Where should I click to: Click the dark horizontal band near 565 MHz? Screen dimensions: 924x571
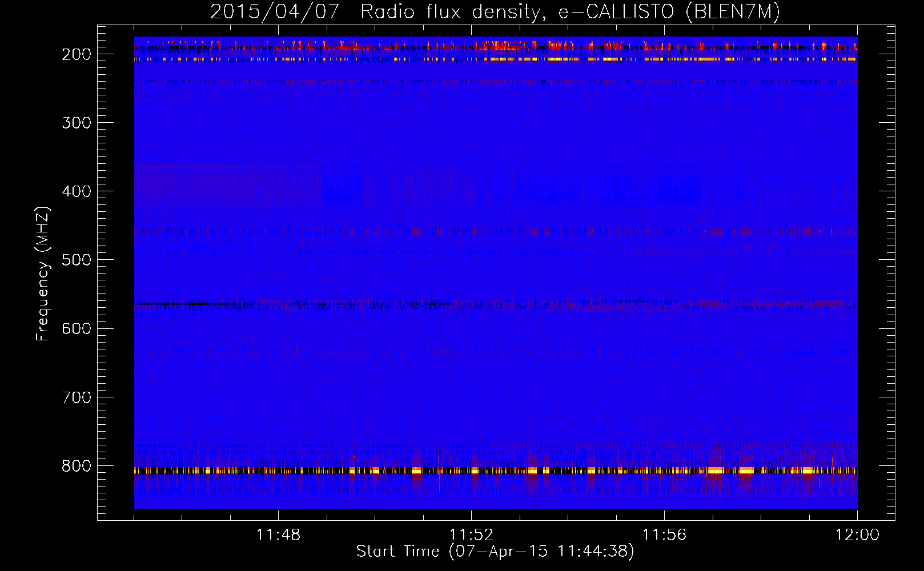point(496,304)
